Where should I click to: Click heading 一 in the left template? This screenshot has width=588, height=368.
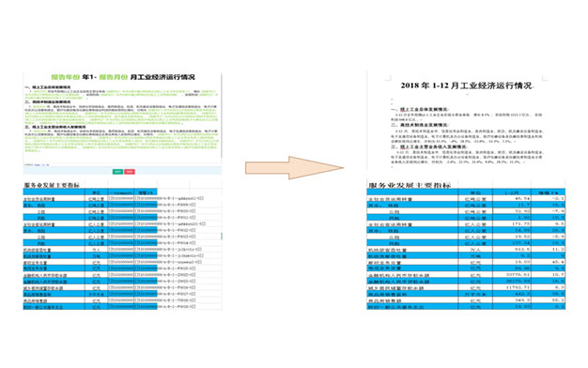[48, 87]
